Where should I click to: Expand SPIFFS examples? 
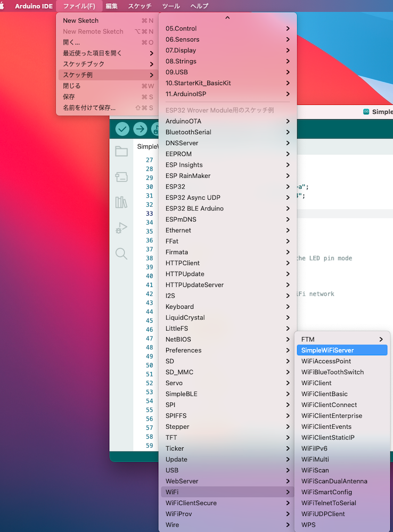[x=227, y=415]
